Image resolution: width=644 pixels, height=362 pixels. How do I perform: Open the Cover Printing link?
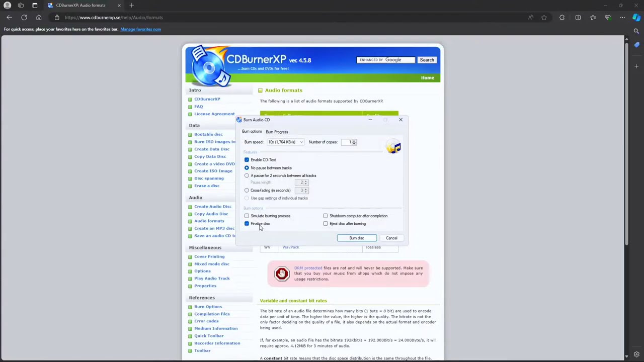click(209, 257)
